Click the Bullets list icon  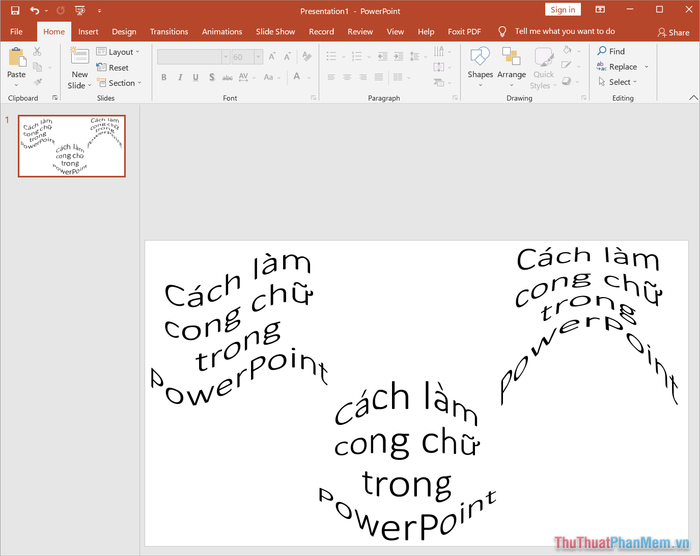point(331,56)
